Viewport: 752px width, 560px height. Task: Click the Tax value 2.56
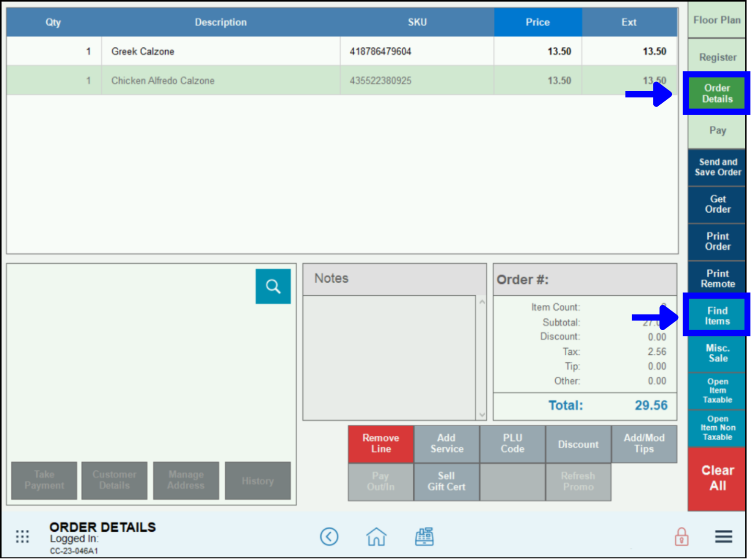pyautogui.click(x=657, y=352)
